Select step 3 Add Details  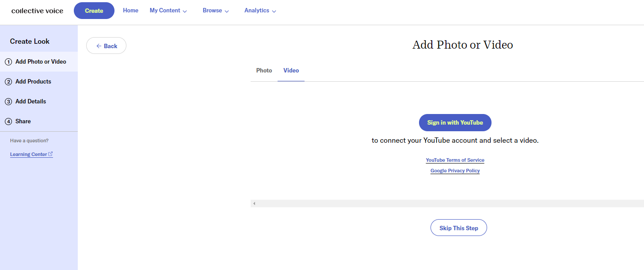point(39,102)
